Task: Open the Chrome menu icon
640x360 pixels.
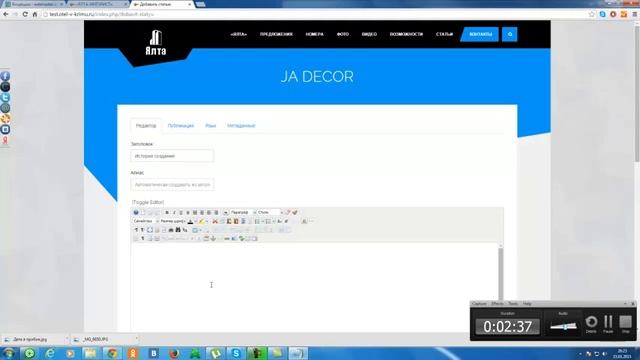Action: point(635,14)
